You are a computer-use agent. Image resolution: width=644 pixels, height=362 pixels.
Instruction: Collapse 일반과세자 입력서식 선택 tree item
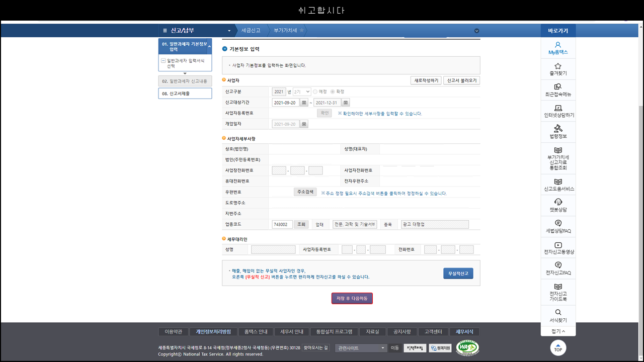[x=163, y=61]
